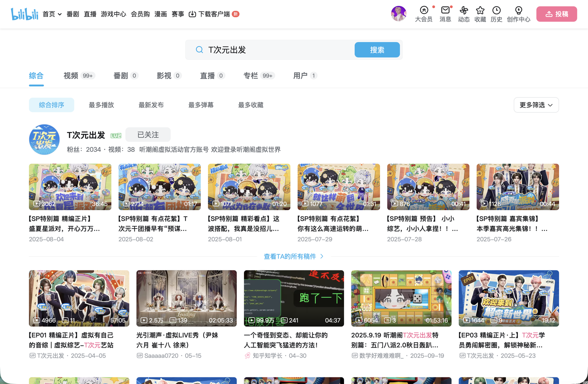Open the 创作中心 lightbulb icon
Image resolution: width=588 pixels, height=384 pixels.
519,14
